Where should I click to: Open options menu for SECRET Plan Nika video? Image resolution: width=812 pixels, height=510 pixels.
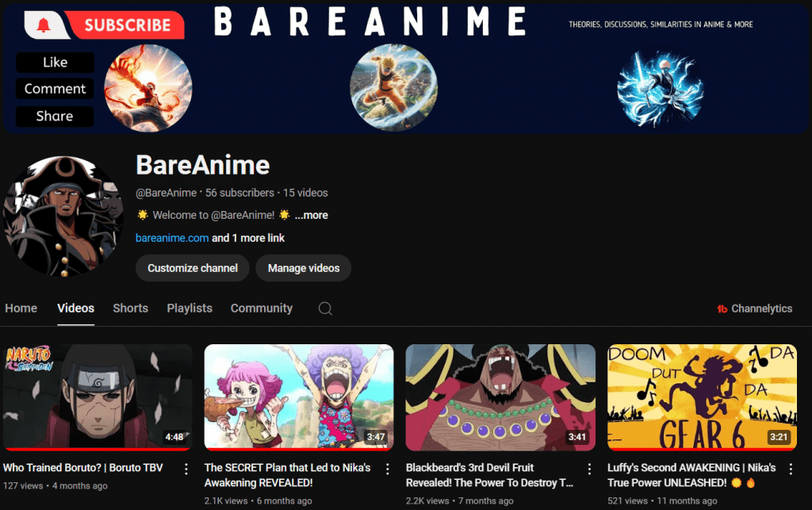click(x=387, y=469)
